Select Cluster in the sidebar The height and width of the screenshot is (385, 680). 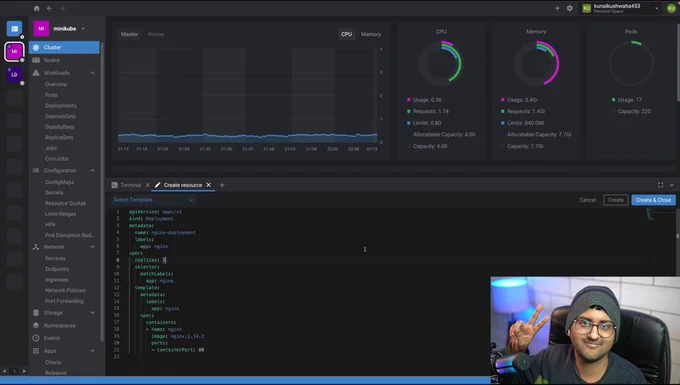64,47
